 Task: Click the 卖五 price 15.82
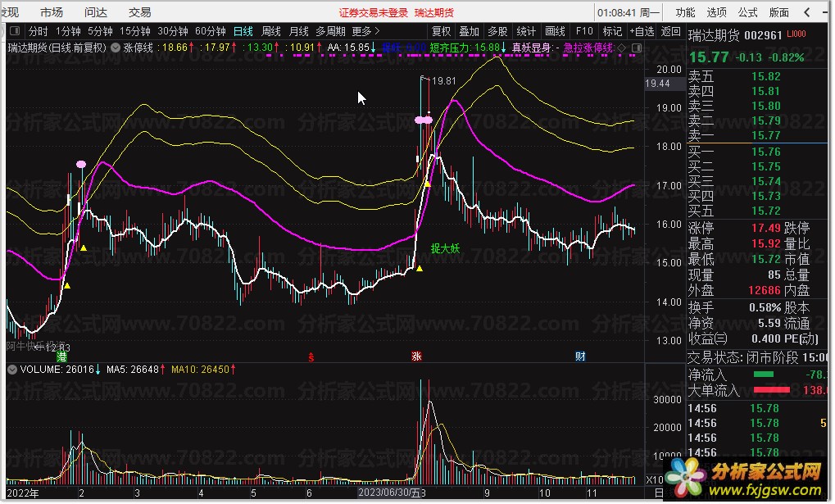[766, 77]
